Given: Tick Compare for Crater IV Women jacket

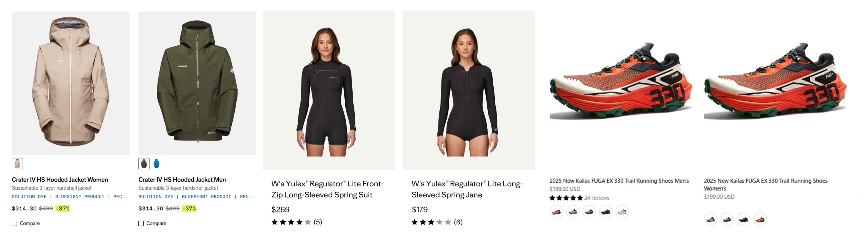Looking at the screenshot, I should coord(14,223).
